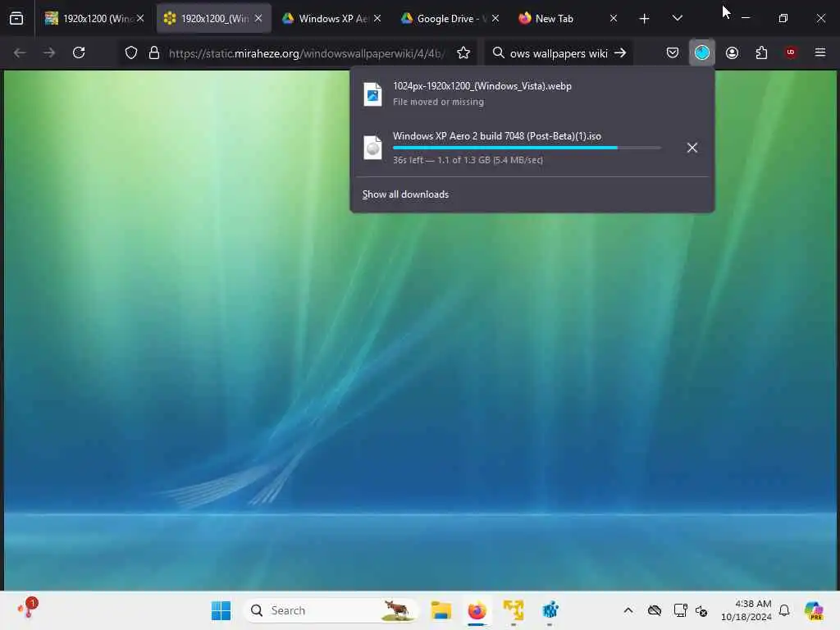The height and width of the screenshot is (630, 840).
Task: Click the cloud-off sync tray icon
Action: point(655,610)
